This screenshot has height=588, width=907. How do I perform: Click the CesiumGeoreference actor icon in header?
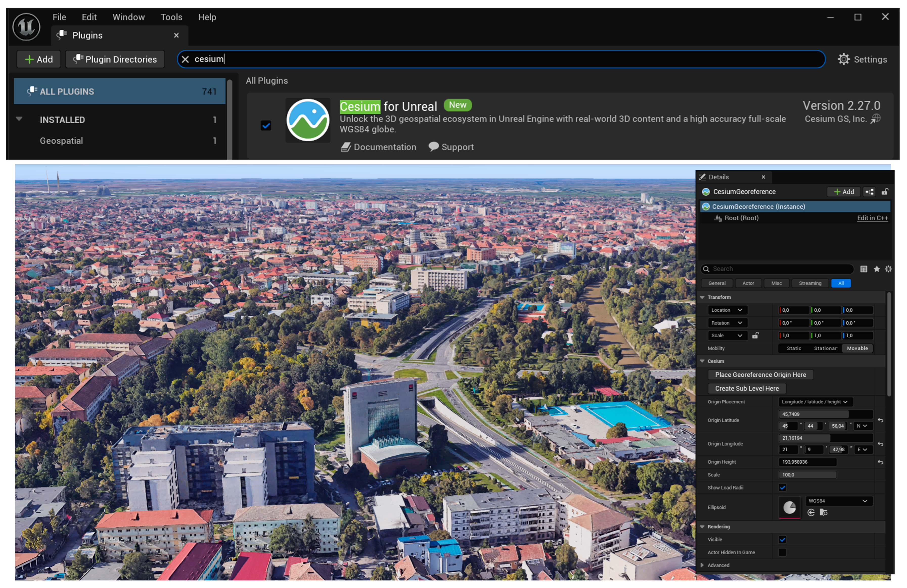point(706,192)
